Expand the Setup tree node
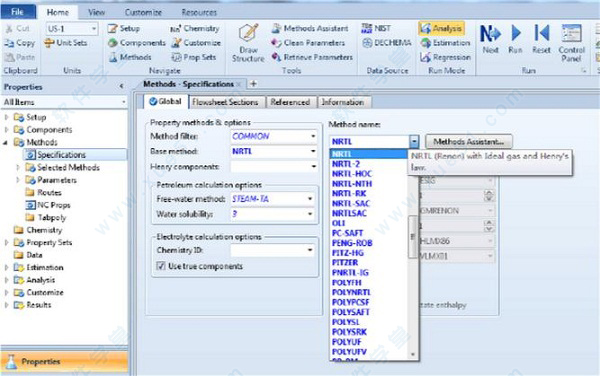The width and height of the screenshot is (600, 376). [6, 117]
